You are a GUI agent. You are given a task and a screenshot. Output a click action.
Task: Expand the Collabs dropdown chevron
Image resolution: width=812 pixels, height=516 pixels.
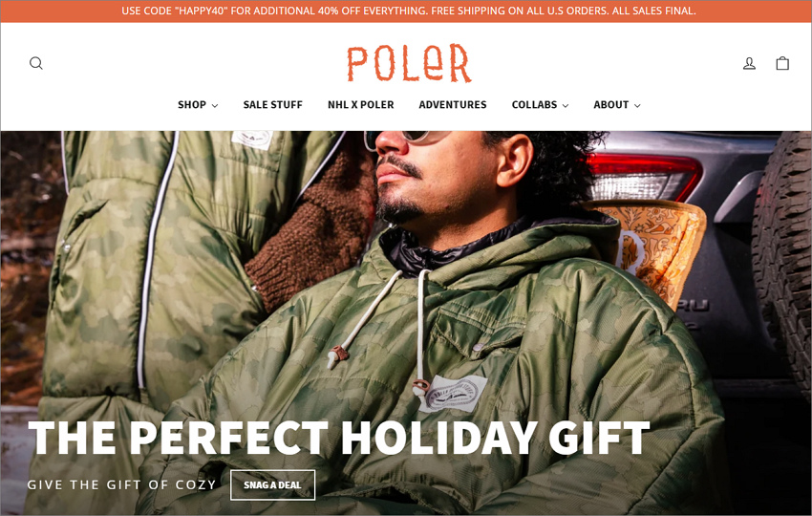pos(566,105)
